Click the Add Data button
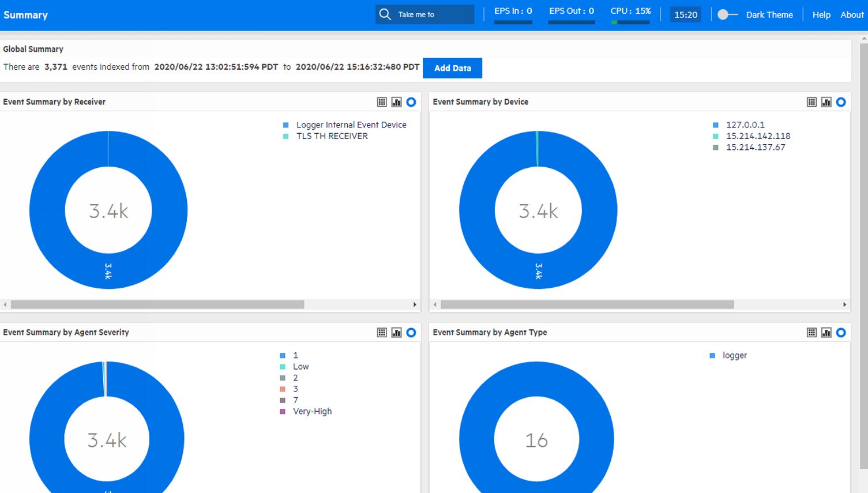The width and height of the screenshot is (868, 493). [452, 68]
